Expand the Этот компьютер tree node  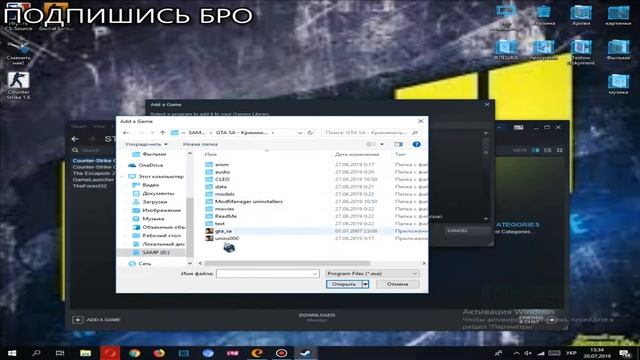click(x=123, y=177)
